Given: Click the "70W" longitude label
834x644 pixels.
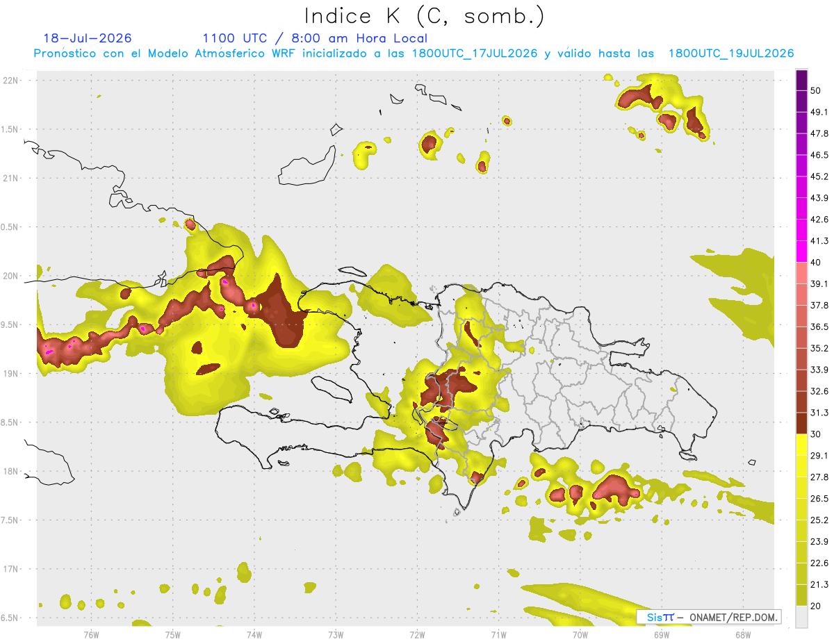Looking at the screenshot, I should click(x=580, y=635).
